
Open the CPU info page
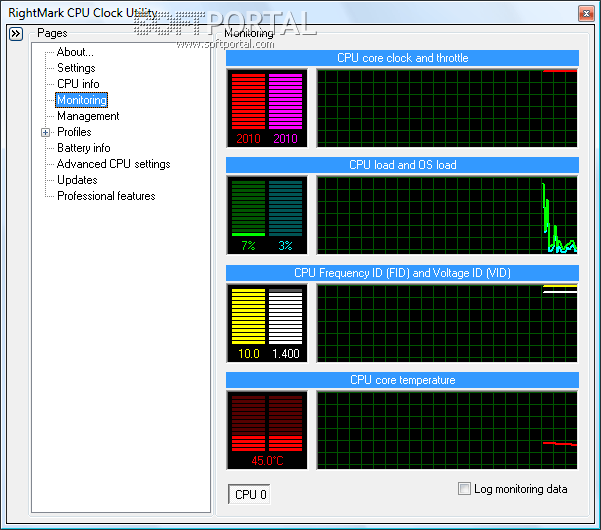(x=78, y=84)
